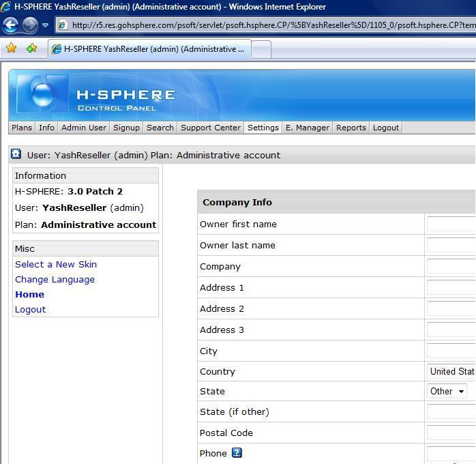The image size is (476, 464).
Task: Click the 'YashReseller' user name in Information
Action: click(x=74, y=208)
